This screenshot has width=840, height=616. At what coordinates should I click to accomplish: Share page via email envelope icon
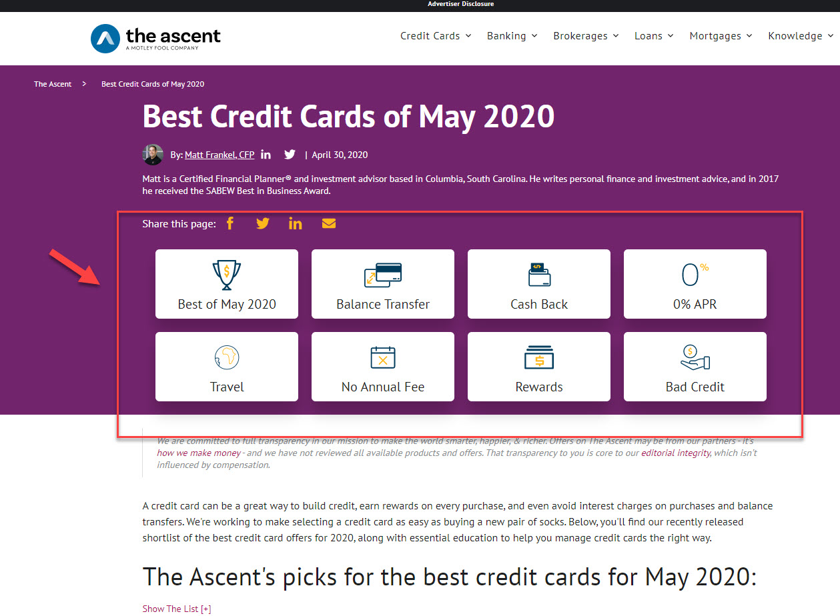pos(329,223)
